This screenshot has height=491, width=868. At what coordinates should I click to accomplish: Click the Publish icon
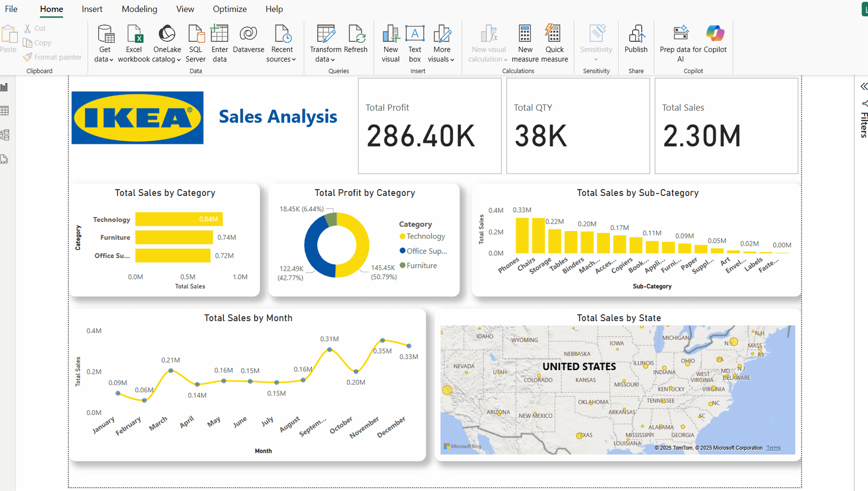[x=636, y=34]
